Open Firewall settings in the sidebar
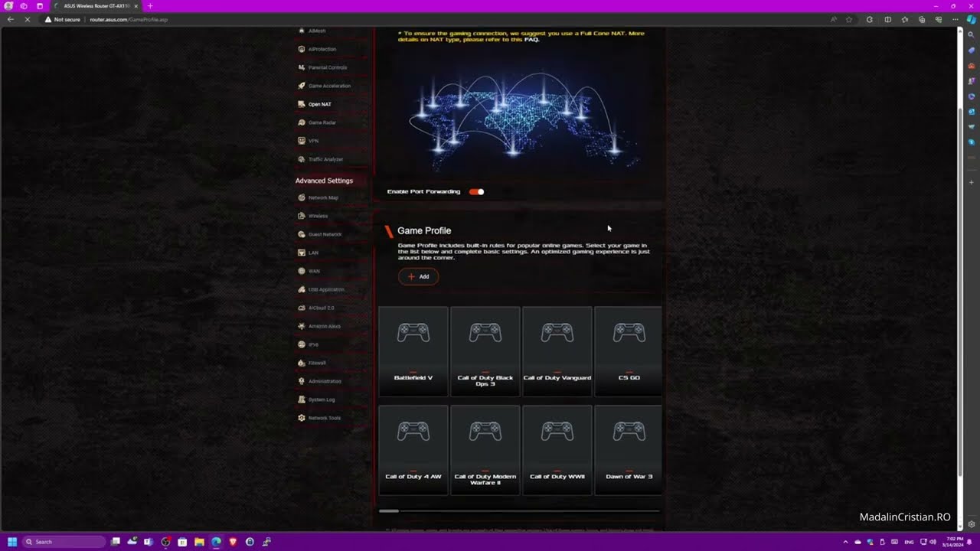This screenshot has width=980, height=551. click(317, 363)
